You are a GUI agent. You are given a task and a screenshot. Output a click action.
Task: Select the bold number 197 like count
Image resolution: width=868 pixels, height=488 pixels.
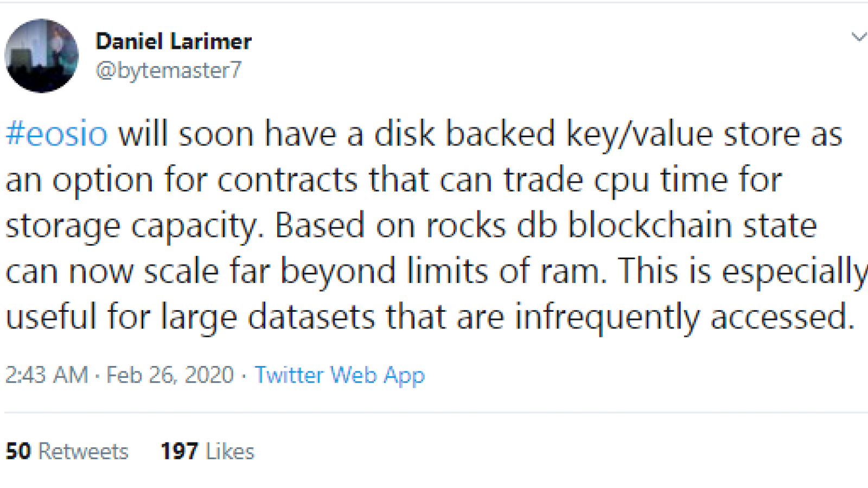click(x=179, y=451)
